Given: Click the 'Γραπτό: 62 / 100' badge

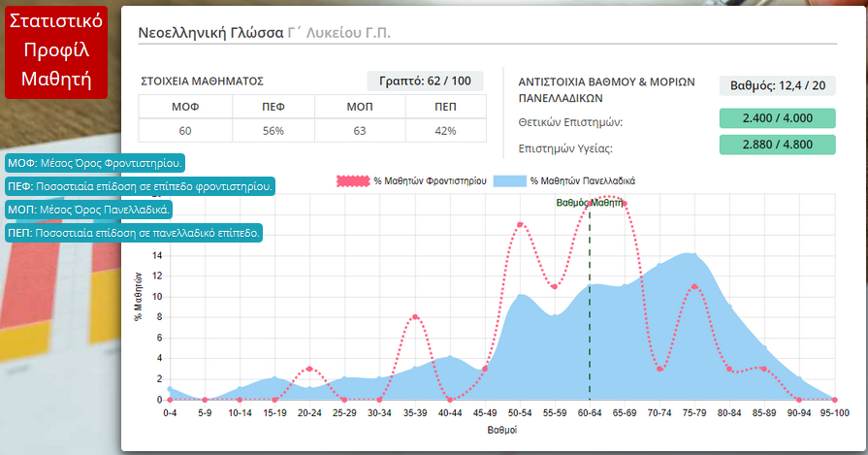Looking at the screenshot, I should pos(425,81).
